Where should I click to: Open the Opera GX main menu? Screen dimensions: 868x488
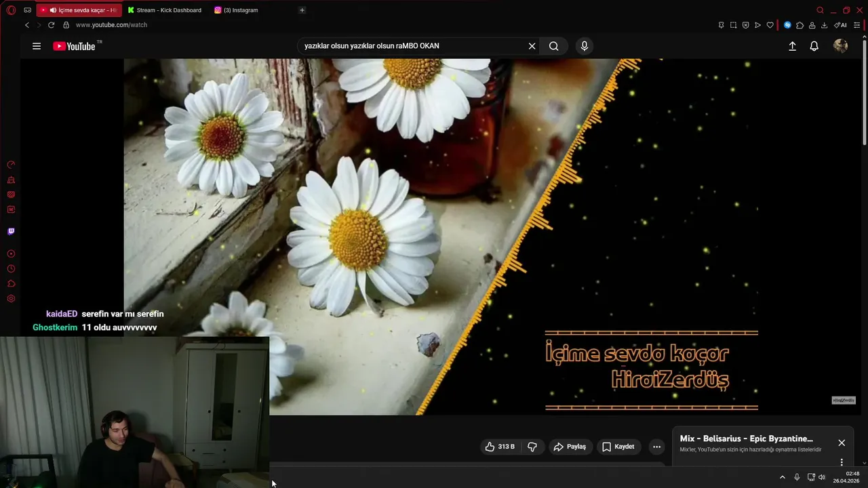pyautogui.click(x=11, y=10)
